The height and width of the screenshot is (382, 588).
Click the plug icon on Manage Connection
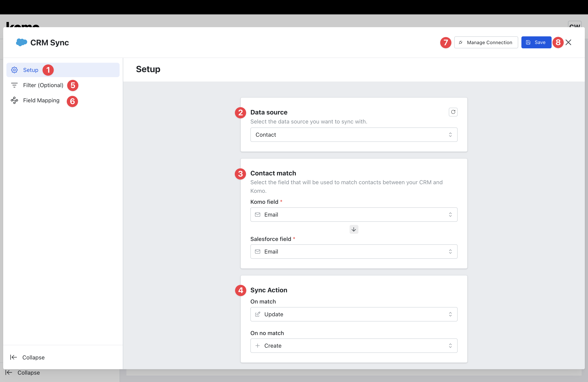click(461, 42)
